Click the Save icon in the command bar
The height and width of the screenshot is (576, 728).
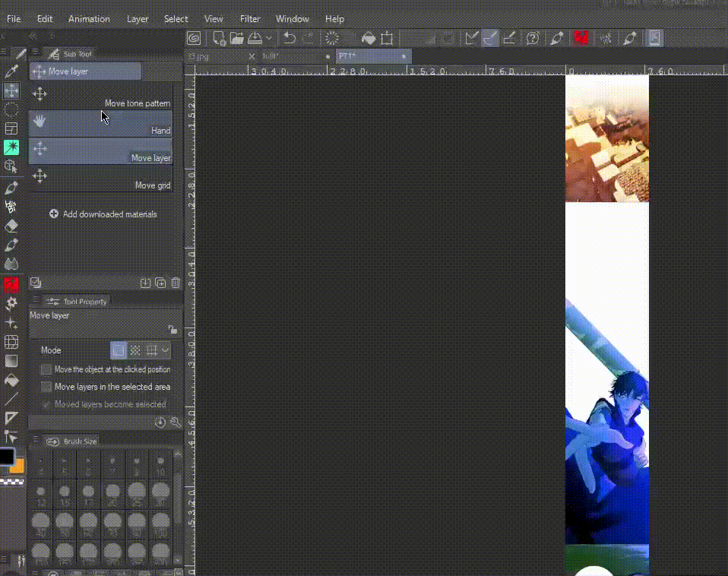click(x=255, y=38)
